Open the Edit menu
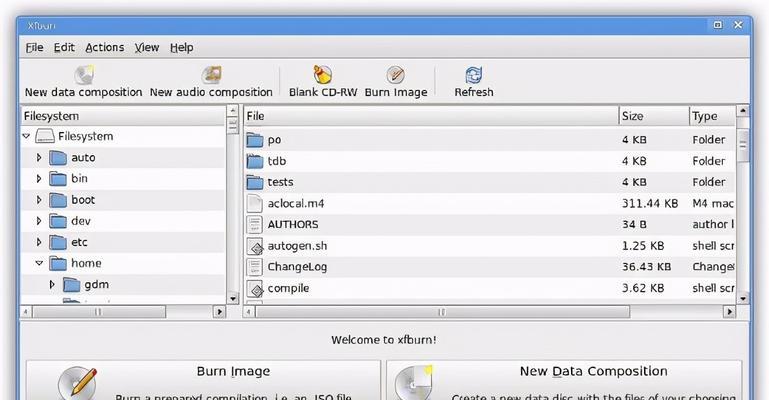The image size is (769, 400). (64, 48)
